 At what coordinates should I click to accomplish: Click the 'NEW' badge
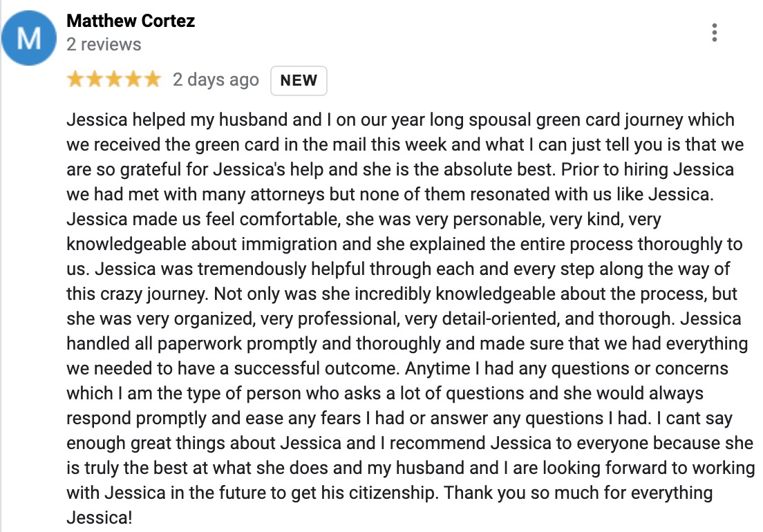(299, 80)
